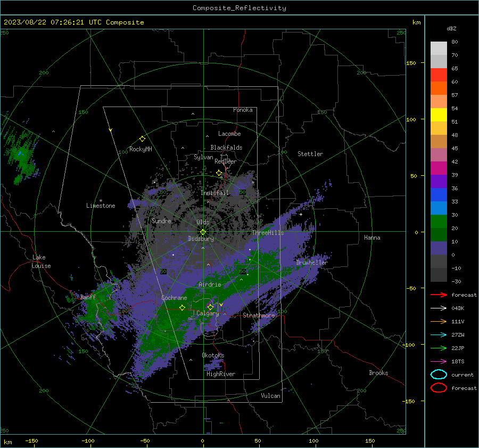Click the Calgary city label
The width and height of the screenshot is (479, 448).
(x=208, y=313)
